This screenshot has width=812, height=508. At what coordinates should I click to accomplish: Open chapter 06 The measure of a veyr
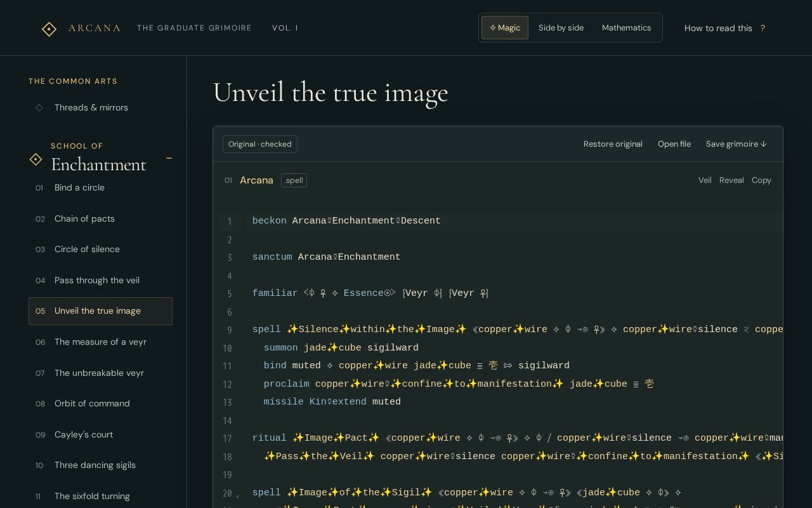tap(100, 342)
